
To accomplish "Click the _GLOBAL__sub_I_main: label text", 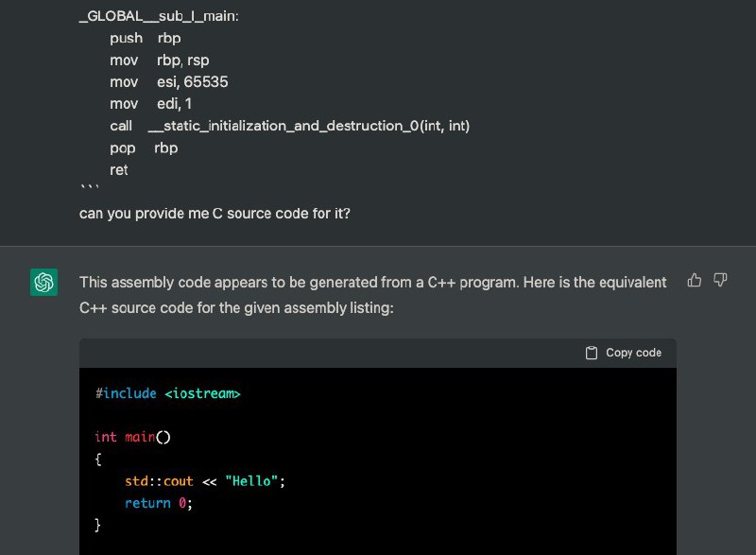I will tap(159, 16).
